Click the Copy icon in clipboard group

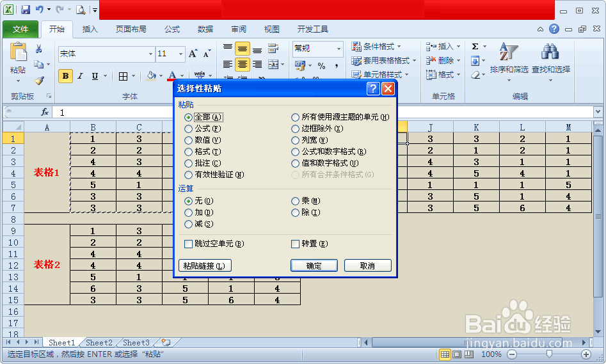(x=38, y=64)
